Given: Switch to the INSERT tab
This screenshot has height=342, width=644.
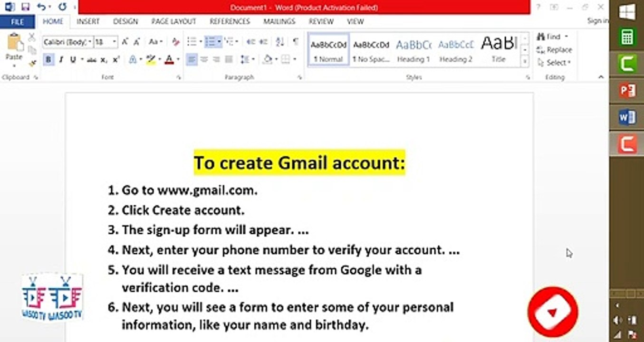Looking at the screenshot, I should tap(88, 21).
